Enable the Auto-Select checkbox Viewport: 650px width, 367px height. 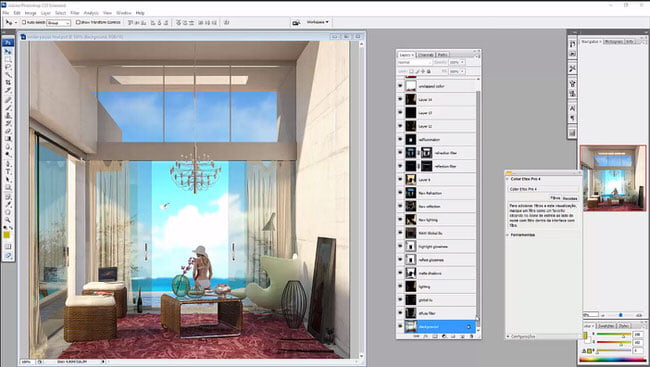click(x=24, y=22)
